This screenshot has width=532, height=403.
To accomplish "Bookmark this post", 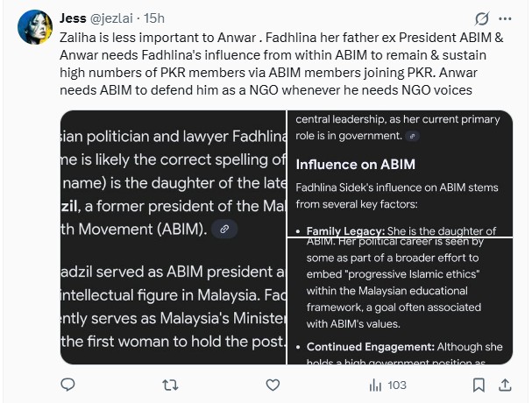I will tap(479, 385).
